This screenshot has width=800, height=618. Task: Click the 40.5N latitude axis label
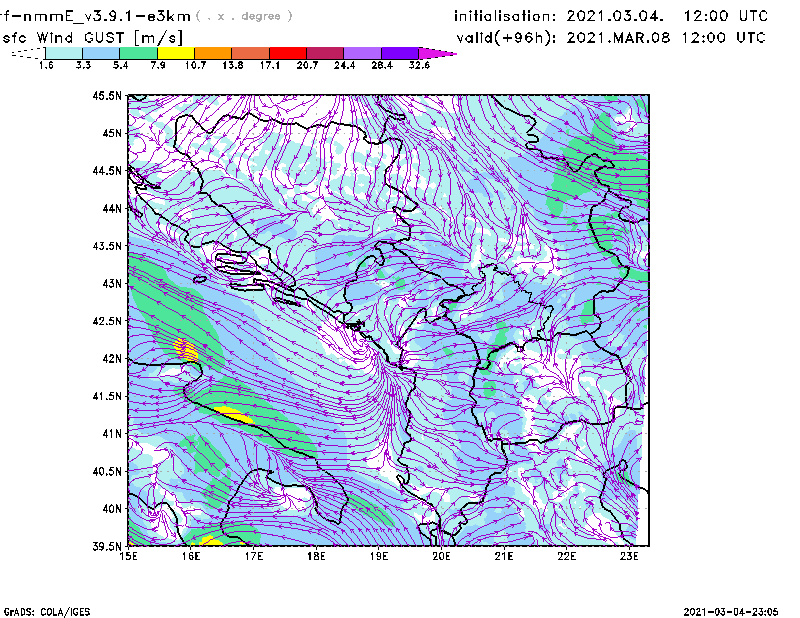(x=107, y=471)
